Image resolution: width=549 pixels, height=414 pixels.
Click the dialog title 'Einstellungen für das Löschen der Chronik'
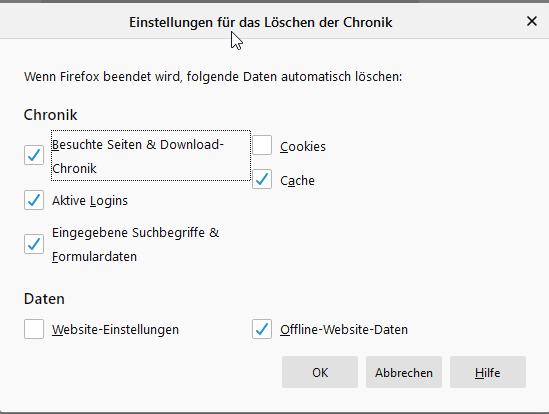[261, 22]
